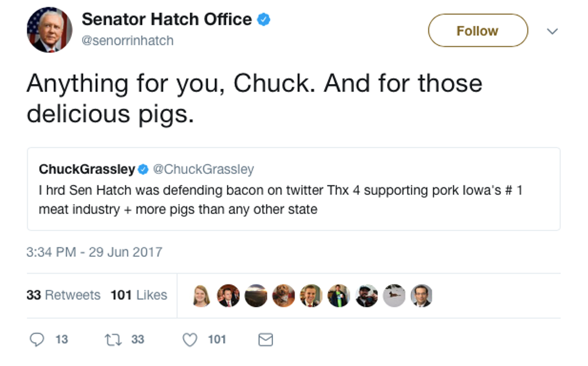This screenshot has height=366, width=588.
Task: View the 33 Retweets list
Action: click(x=64, y=295)
